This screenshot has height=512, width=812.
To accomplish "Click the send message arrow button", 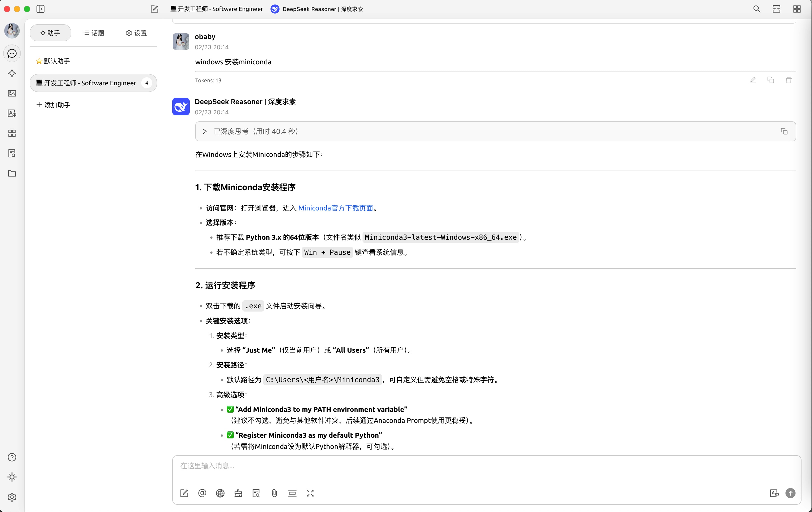I will pos(790,493).
